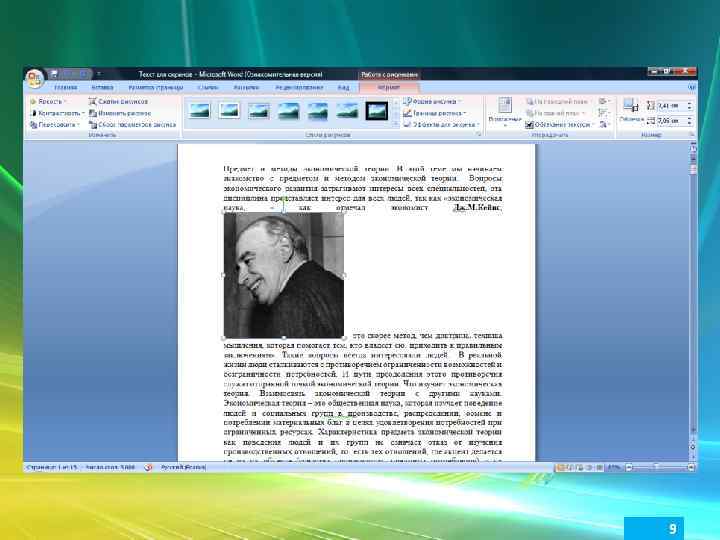Switch to Print Layout view icon
720x540 pixels.
click(560, 467)
